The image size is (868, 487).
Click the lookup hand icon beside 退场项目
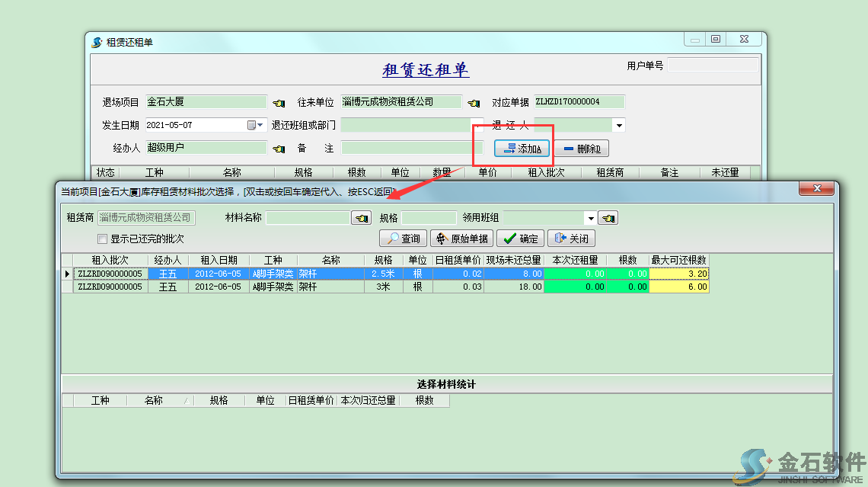point(279,103)
